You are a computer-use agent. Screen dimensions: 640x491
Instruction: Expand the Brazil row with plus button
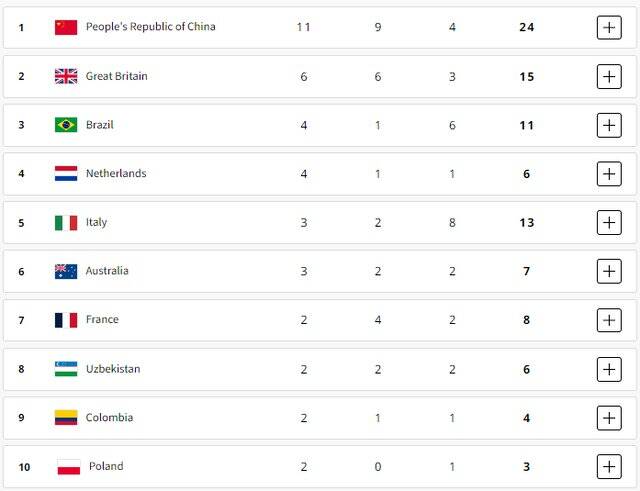click(x=608, y=125)
